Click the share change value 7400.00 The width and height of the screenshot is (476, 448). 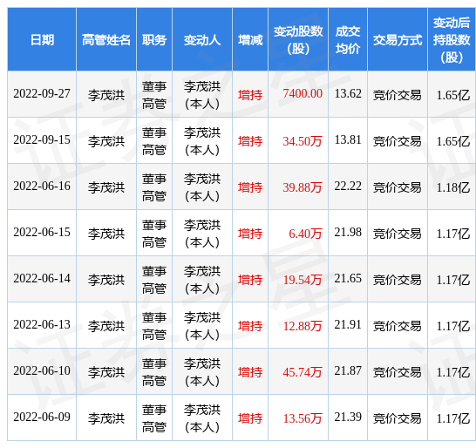303,93
